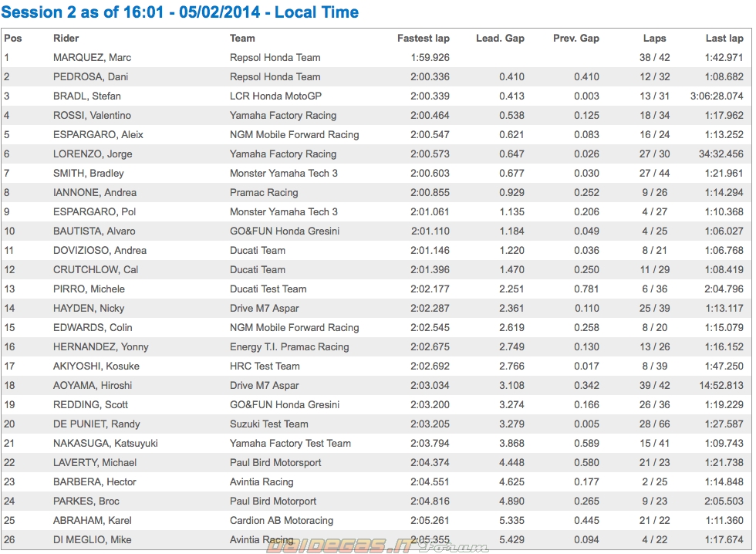Image resolution: width=756 pixels, height=554 pixels.
Task: Click the Suzuki Test Team cell
Action: pos(268,424)
